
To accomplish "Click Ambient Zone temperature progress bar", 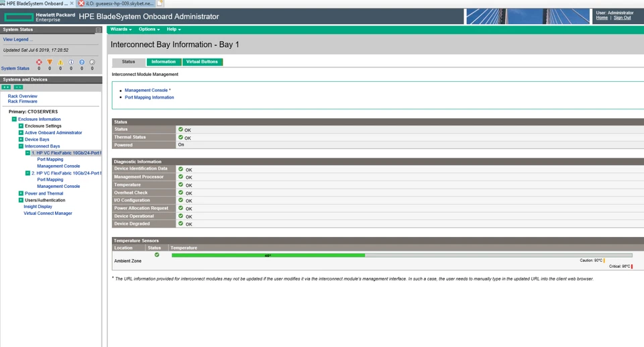I will 402,255.
